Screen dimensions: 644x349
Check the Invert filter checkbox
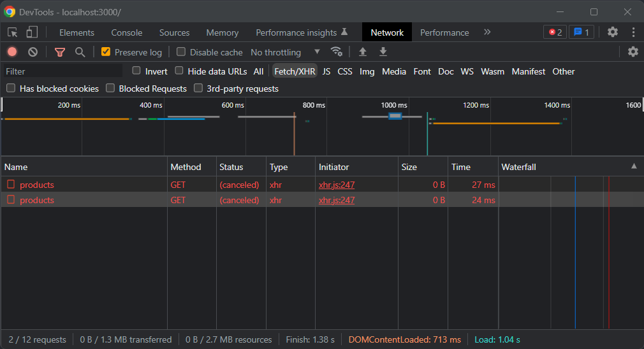[x=136, y=71]
